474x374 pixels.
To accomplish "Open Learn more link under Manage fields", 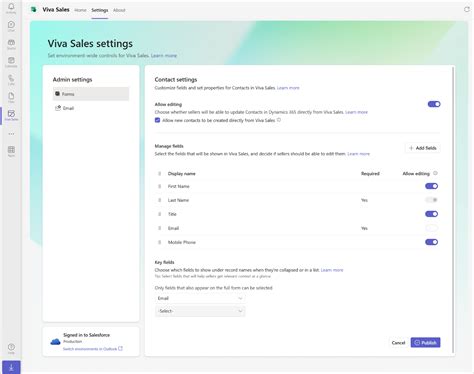I will (358, 154).
